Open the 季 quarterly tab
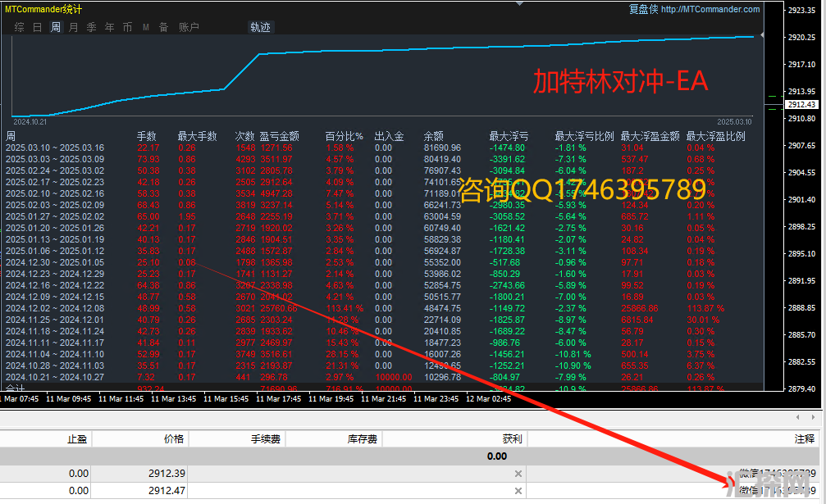This screenshot has height=504, width=826. (x=92, y=27)
